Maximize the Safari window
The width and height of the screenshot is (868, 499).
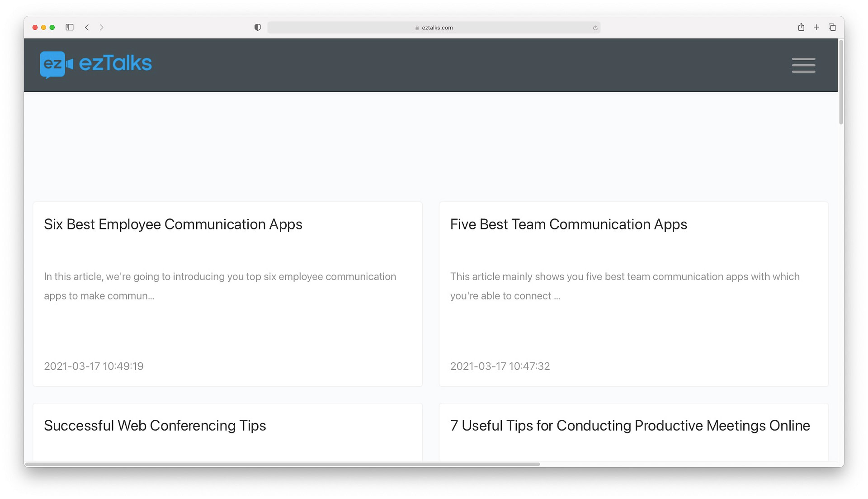(52, 28)
